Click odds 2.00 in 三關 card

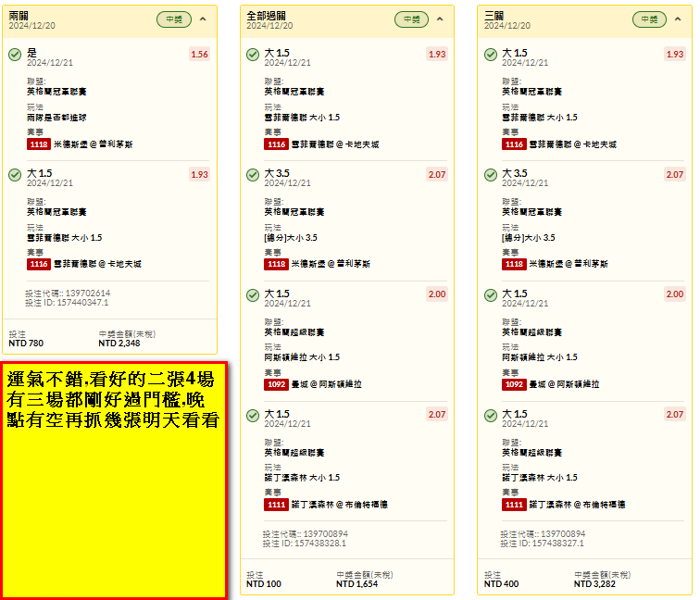coord(675,294)
